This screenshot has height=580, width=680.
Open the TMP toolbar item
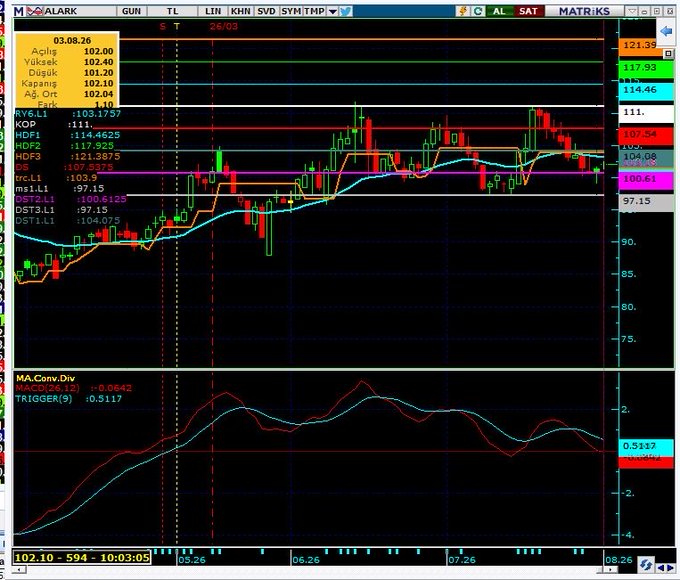[314, 11]
